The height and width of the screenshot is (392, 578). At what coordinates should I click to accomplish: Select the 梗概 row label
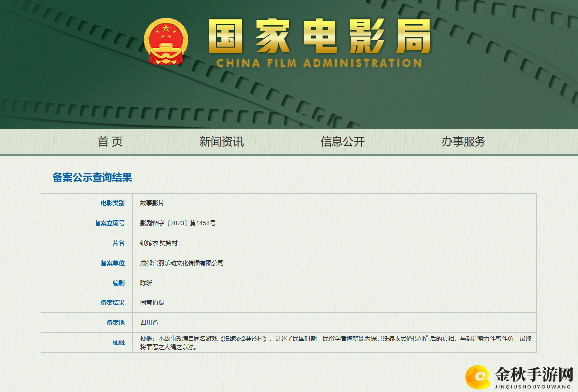119,343
